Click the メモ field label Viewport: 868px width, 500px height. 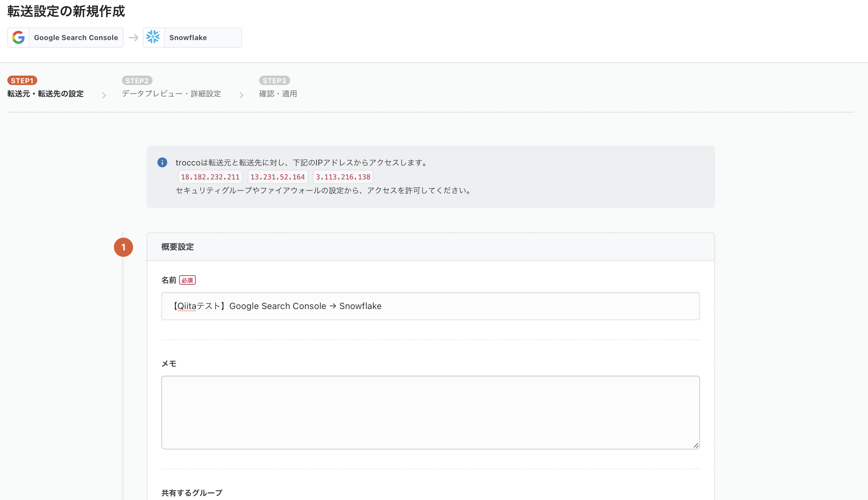169,364
